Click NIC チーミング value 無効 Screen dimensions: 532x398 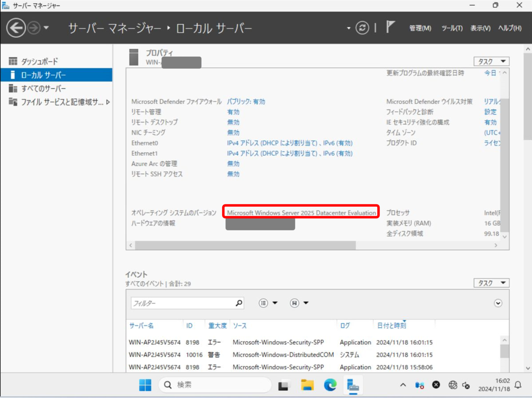coord(233,133)
